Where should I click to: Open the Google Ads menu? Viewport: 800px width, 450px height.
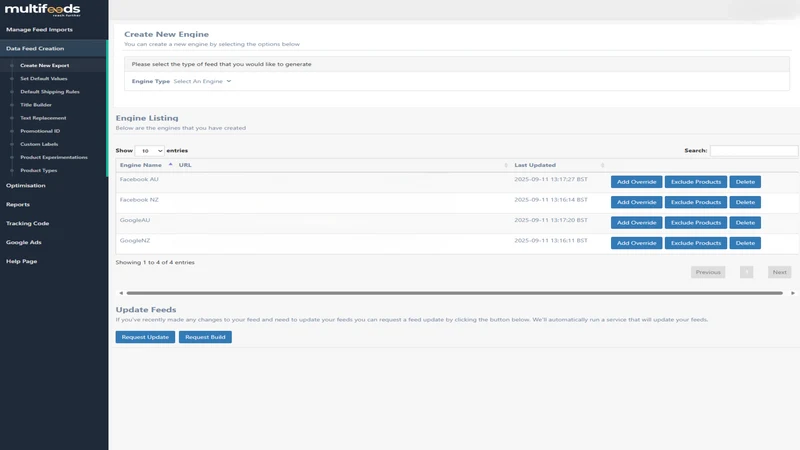pyautogui.click(x=23, y=242)
